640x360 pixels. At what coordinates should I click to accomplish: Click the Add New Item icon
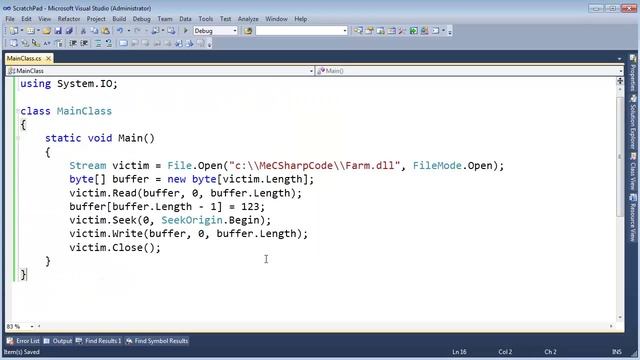(31, 31)
